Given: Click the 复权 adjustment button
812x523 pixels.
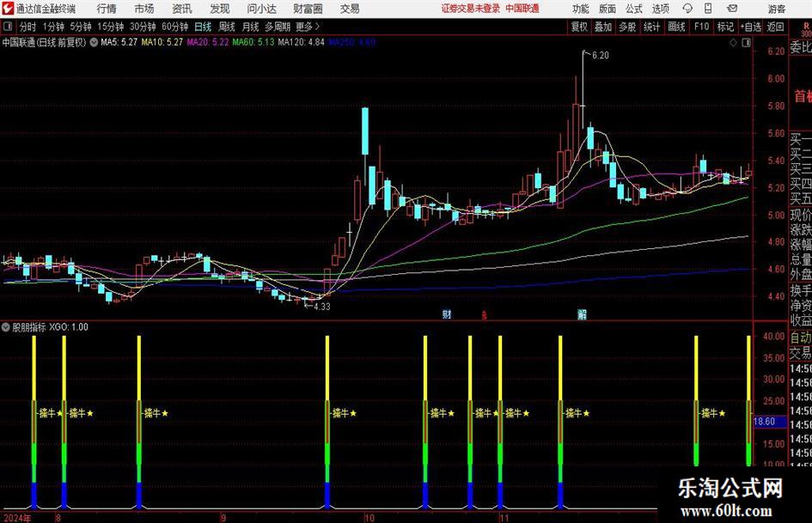Looking at the screenshot, I should click(x=579, y=27).
